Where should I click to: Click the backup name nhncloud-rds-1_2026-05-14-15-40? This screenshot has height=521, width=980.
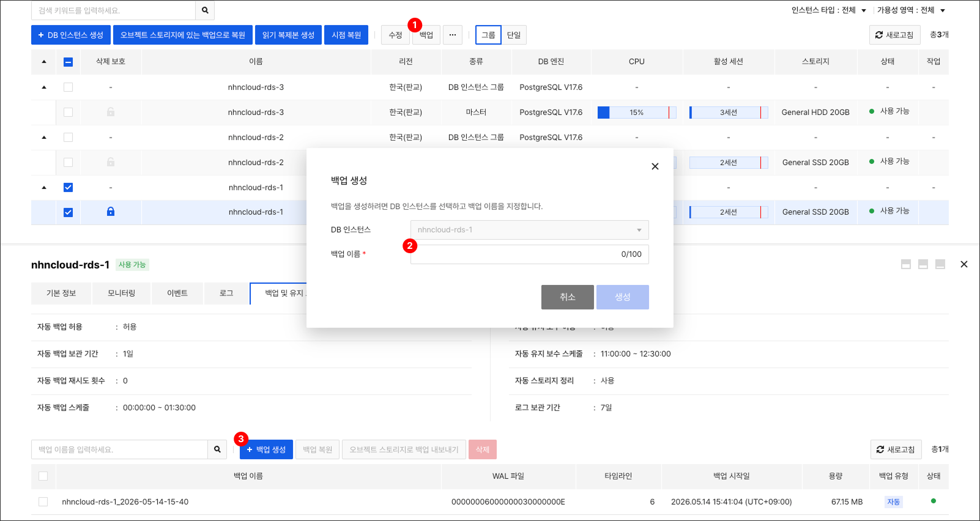[x=125, y=502]
